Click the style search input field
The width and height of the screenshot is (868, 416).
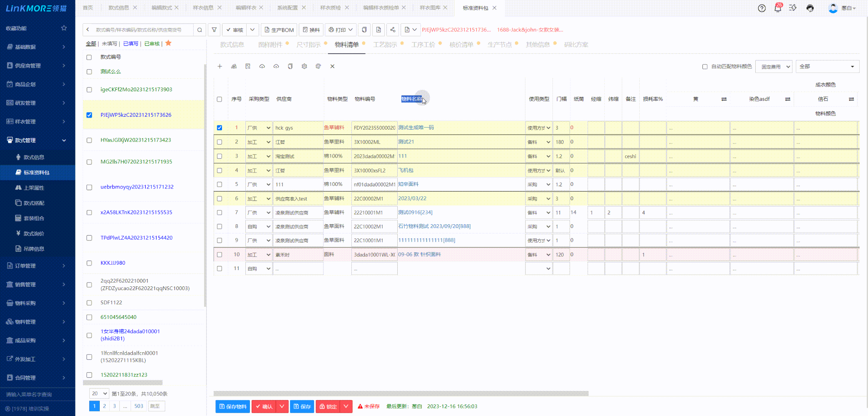142,30
